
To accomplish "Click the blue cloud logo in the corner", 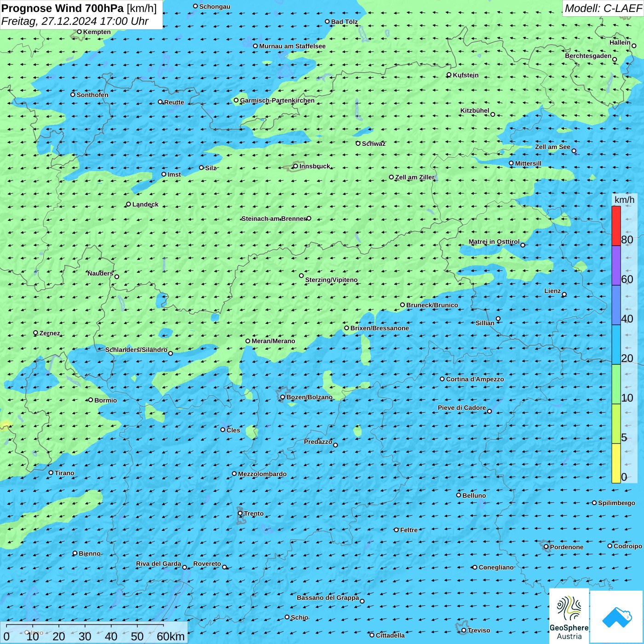I will pyautogui.click(x=617, y=616).
